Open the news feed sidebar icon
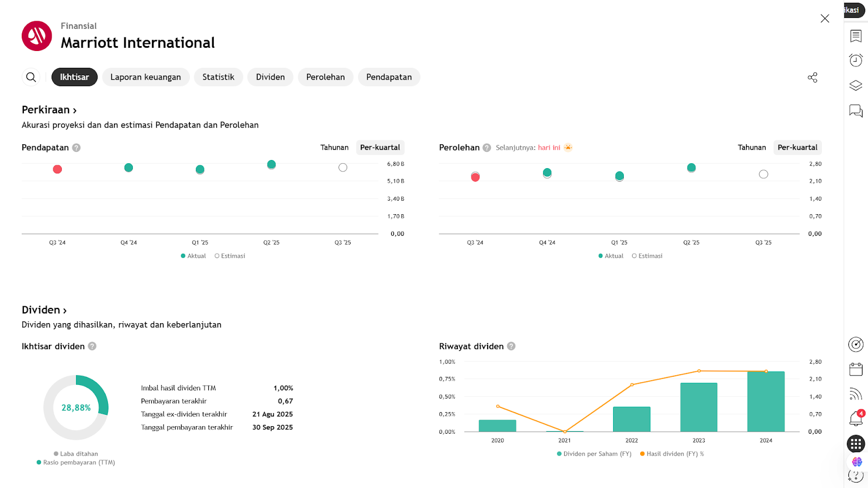868x488 pixels. click(856, 394)
